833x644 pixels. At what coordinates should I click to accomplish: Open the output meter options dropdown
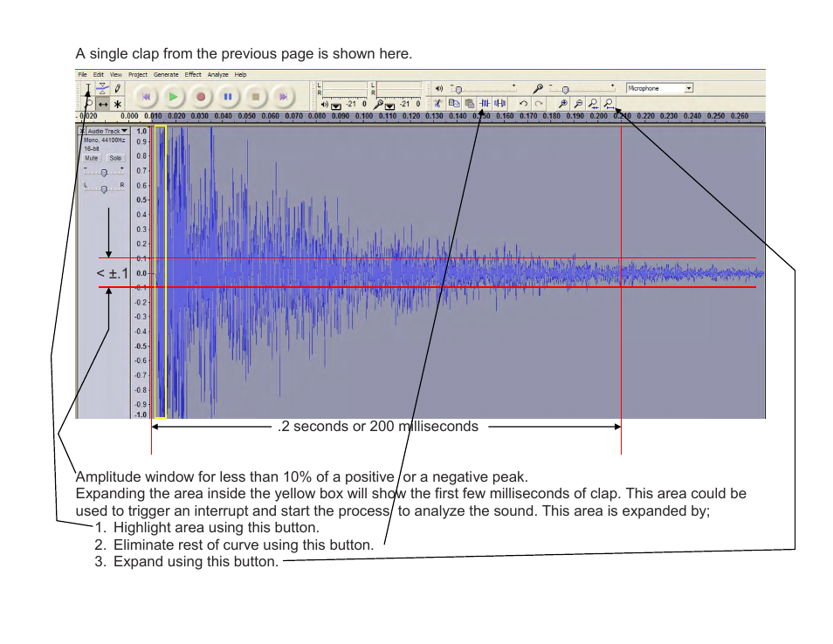[x=336, y=106]
